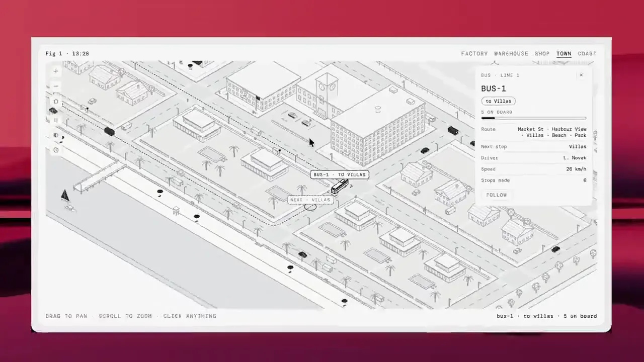Reset view using the home icon

(56, 101)
